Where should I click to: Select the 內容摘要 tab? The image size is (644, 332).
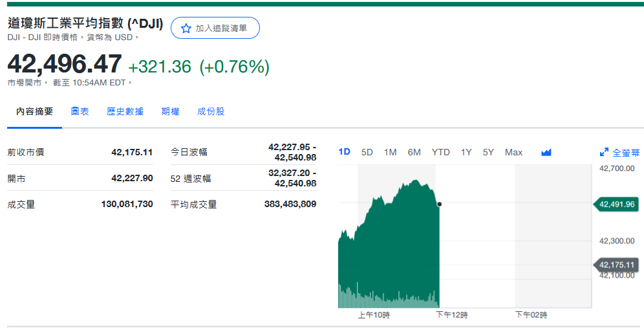35,111
